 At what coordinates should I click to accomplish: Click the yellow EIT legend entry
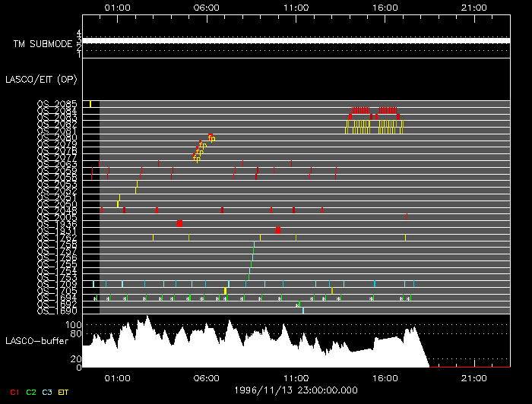pyautogui.click(x=63, y=392)
